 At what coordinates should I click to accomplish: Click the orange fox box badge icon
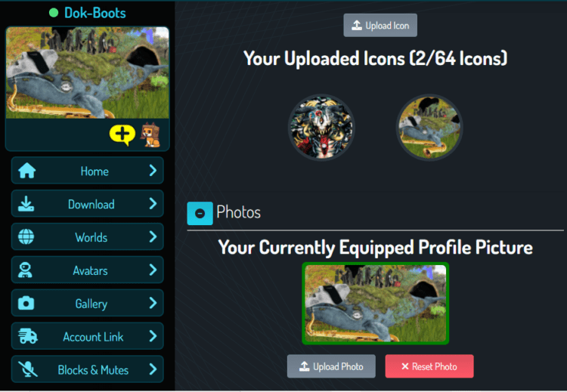[x=150, y=134]
